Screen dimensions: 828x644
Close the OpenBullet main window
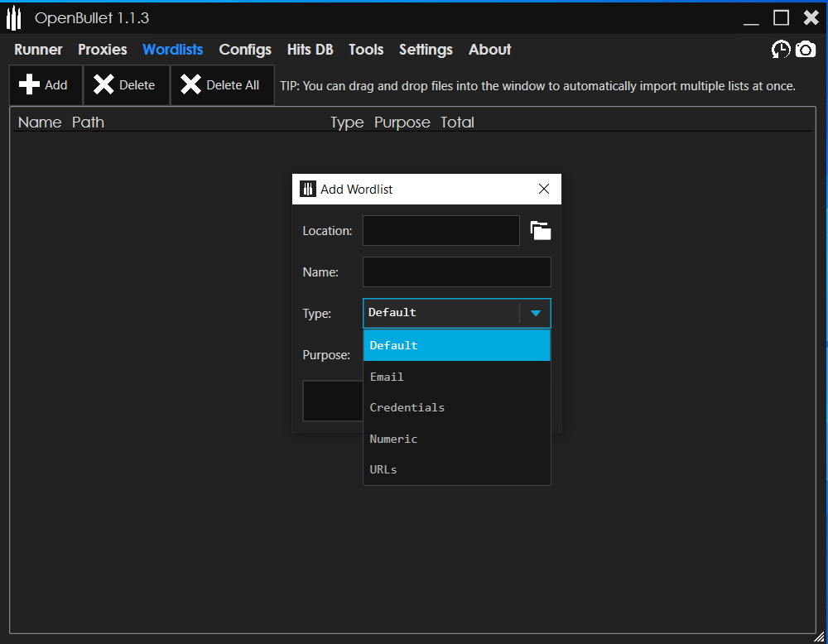[x=811, y=18]
